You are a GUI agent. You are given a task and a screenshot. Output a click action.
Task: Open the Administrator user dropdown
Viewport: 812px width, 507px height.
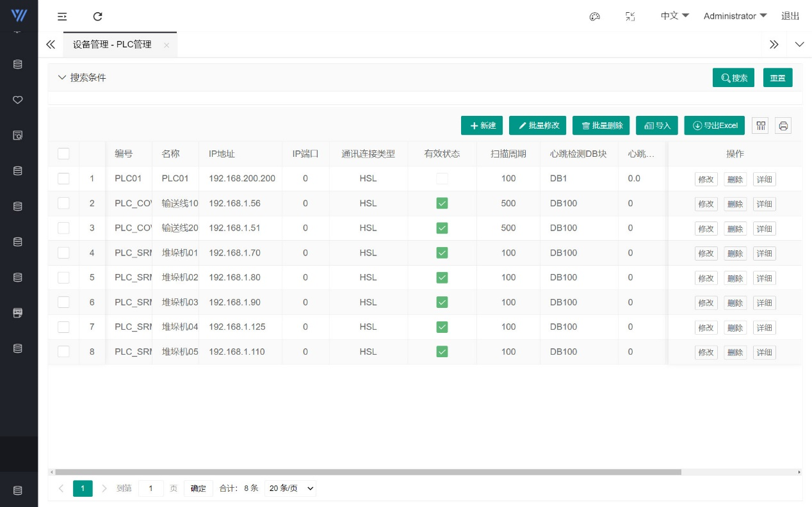[735, 16]
